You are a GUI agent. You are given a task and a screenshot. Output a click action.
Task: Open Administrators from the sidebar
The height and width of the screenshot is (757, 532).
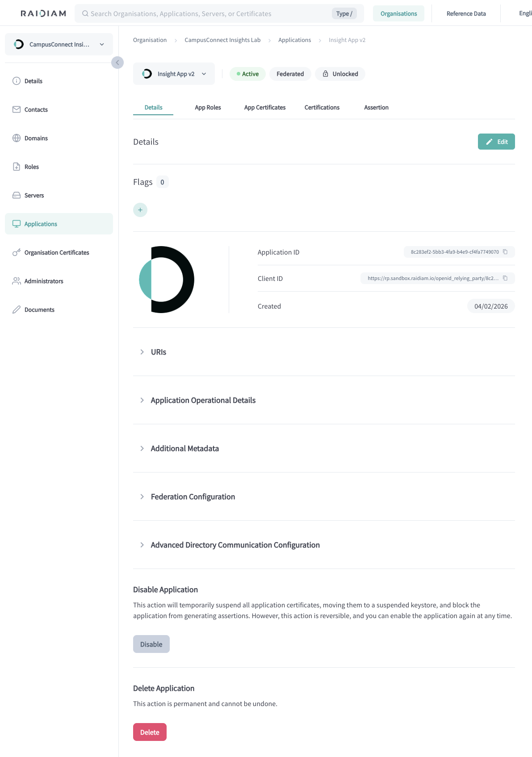[44, 281]
